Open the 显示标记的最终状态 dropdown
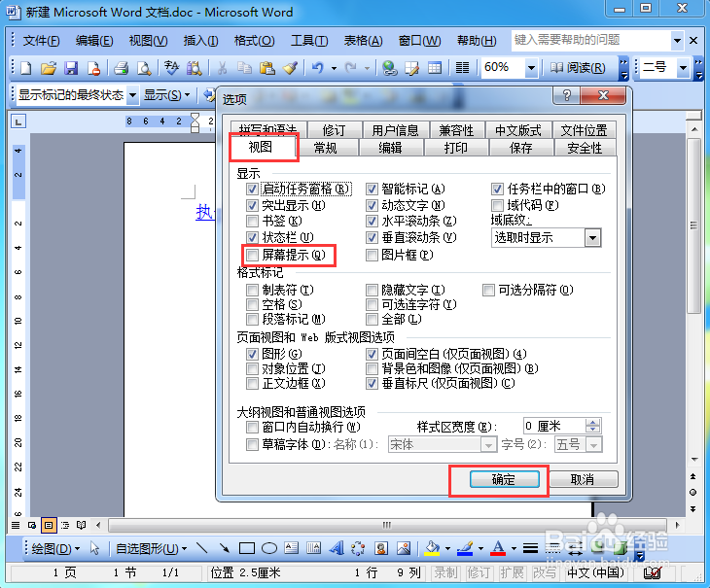Image resolution: width=710 pixels, height=588 pixels. (132, 95)
